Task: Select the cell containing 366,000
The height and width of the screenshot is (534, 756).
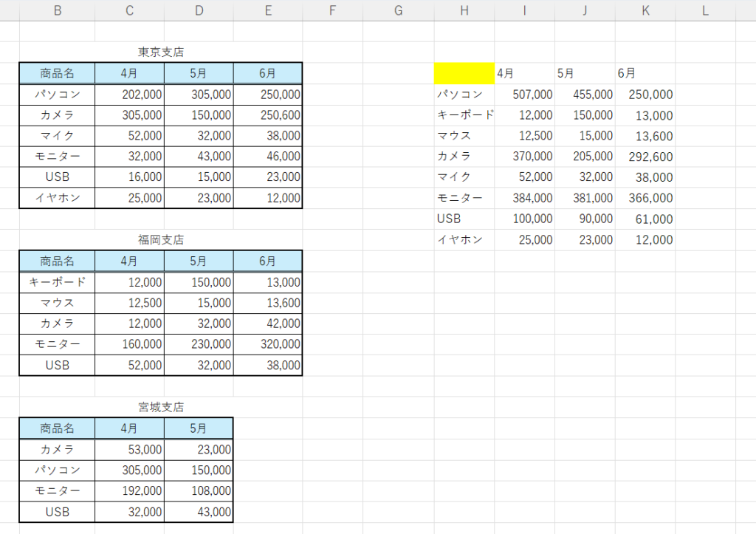Action: coord(645,198)
